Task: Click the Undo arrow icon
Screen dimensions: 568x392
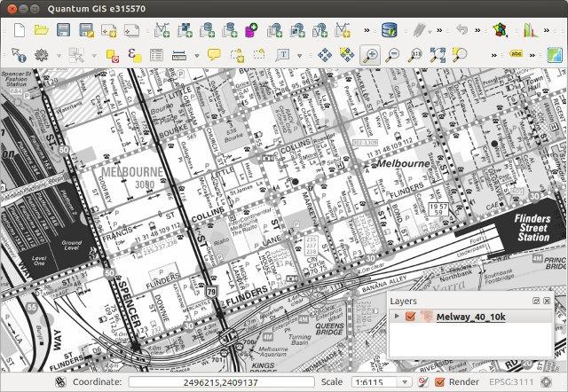Action: tap(461, 29)
